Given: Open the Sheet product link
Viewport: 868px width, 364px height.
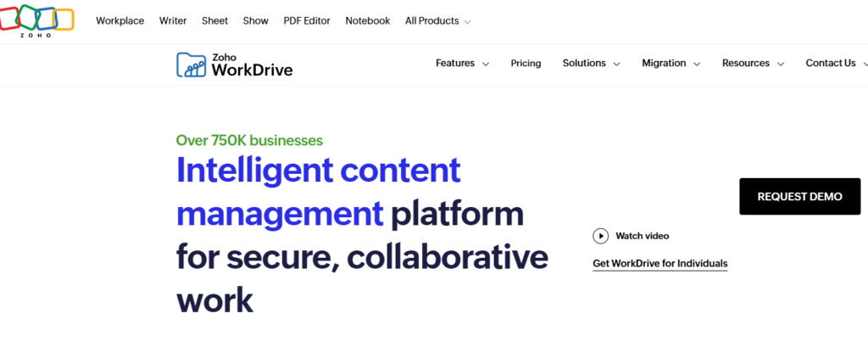Looking at the screenshot, I should (x=214, y=20).
